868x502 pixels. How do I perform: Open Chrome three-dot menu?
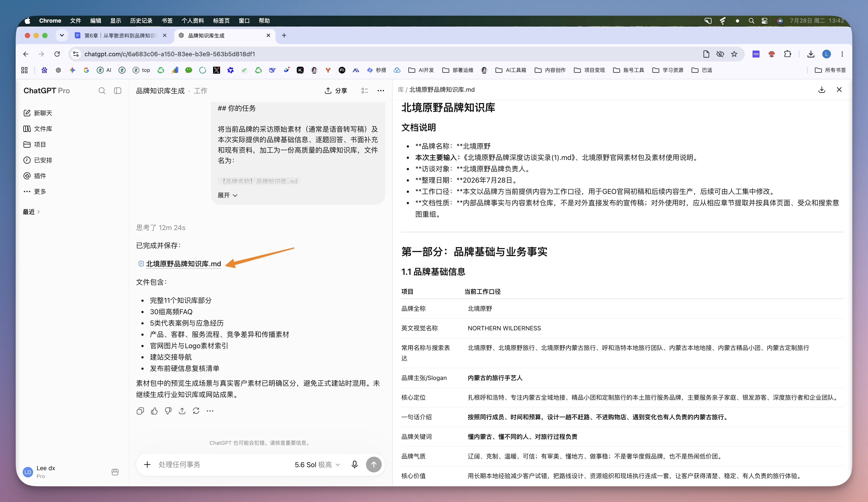click(842, 54)
